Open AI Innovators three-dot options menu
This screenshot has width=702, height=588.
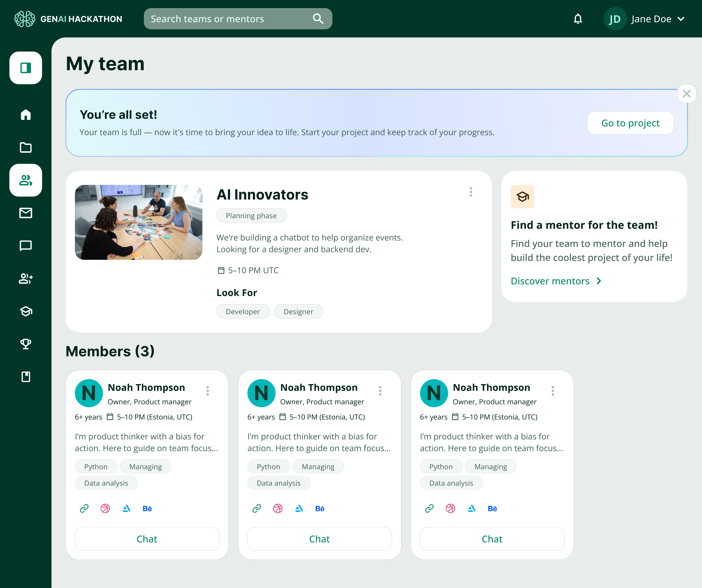coord(471,192)
